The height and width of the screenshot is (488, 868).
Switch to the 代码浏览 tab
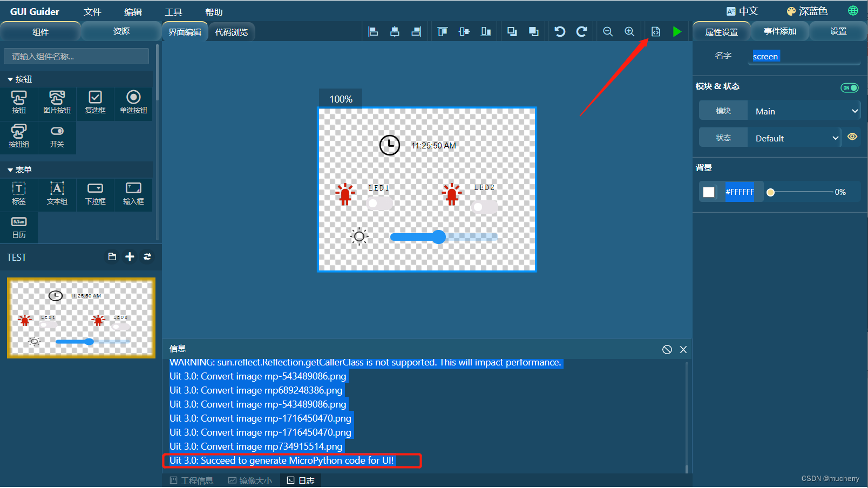pos(232,32)
